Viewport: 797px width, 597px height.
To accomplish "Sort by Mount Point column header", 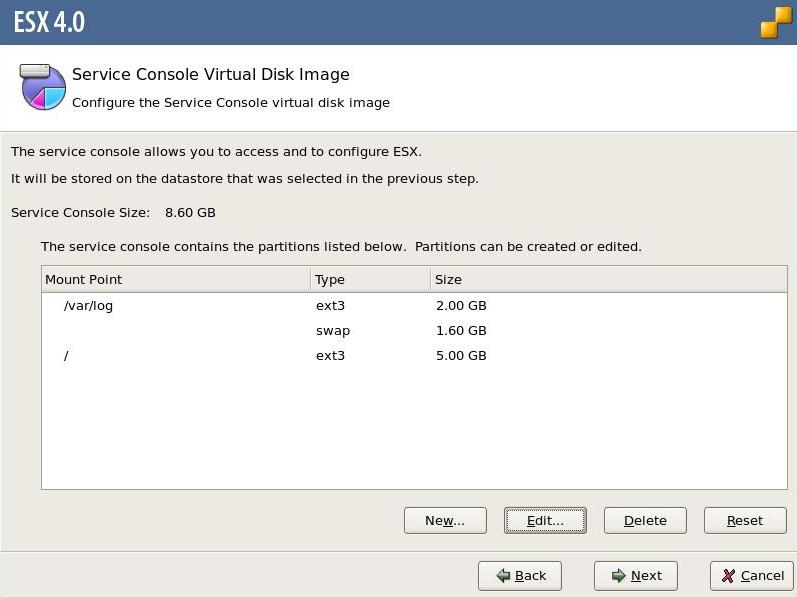I will [x=176, y=279].
